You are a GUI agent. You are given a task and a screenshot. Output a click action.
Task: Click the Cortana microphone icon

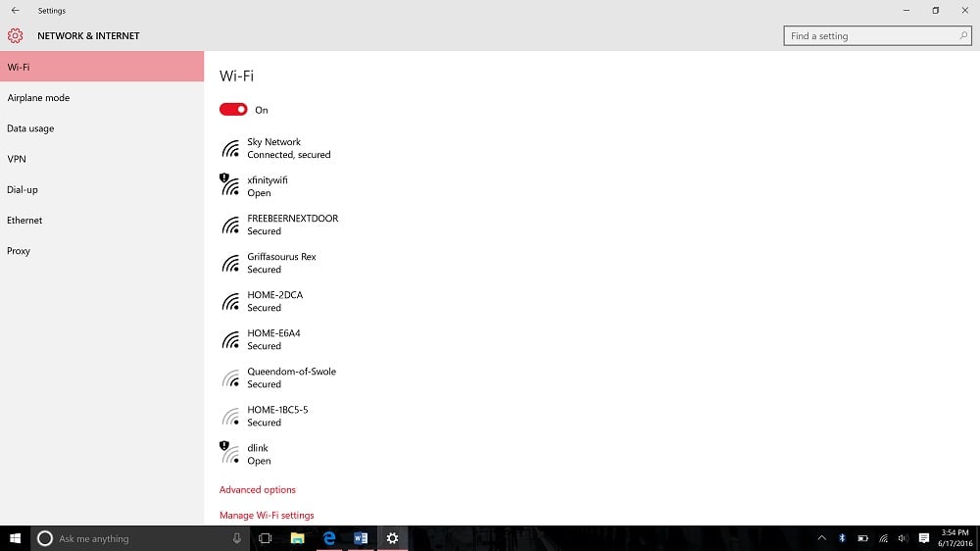237,538
